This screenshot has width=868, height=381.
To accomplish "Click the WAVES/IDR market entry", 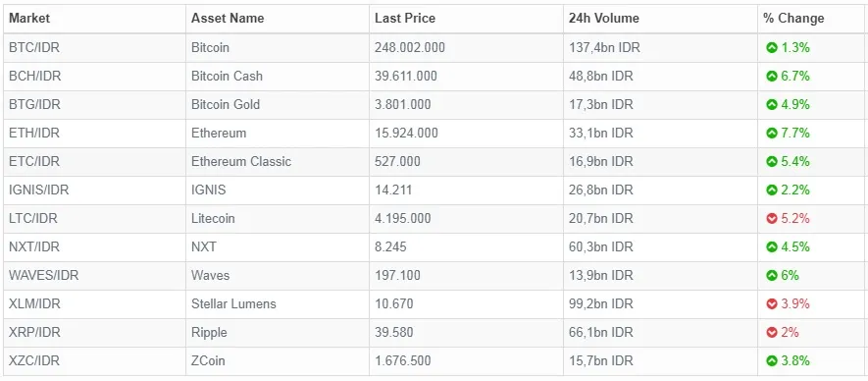I will tap(44, 275).
